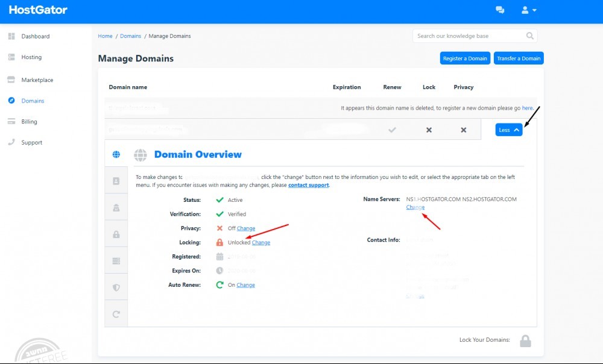Click the search magnifier icon
Screen dimensions: 603x364
pyautogui.click(x=530, y=36)
